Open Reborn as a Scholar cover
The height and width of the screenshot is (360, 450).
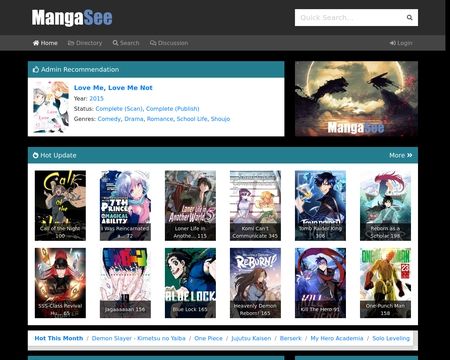(x=385, y=205)
